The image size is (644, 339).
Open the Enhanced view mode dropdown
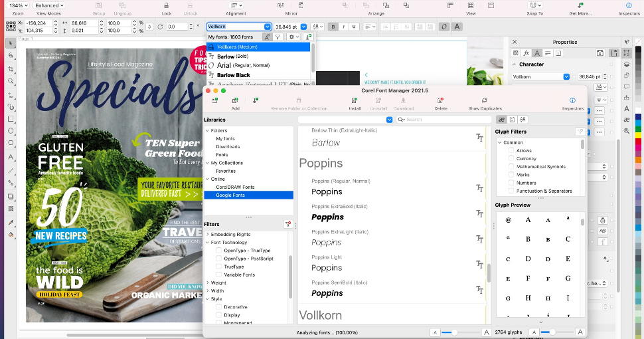(x=49, y=5)
